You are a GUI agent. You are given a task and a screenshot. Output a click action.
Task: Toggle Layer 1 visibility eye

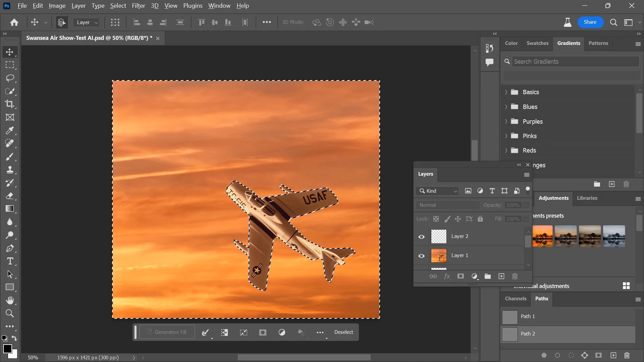pos(421,256)
